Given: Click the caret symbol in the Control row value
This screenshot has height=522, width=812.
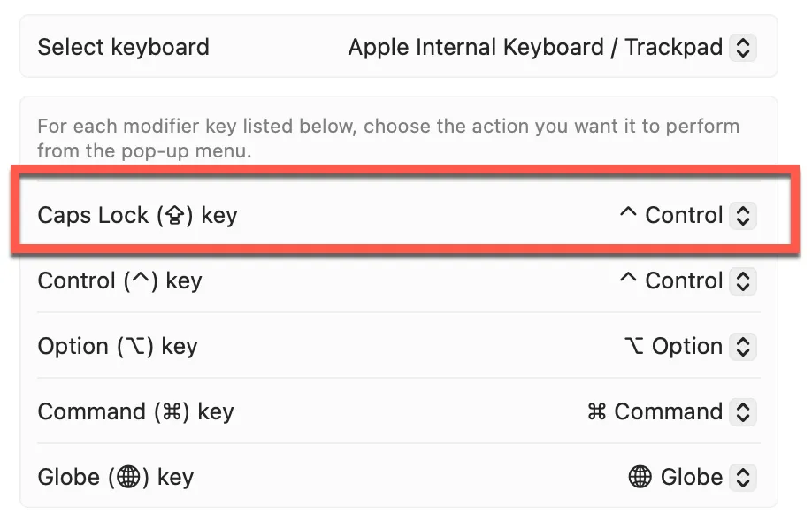Looking at the screenshot, I should click(x=628, y=280).
